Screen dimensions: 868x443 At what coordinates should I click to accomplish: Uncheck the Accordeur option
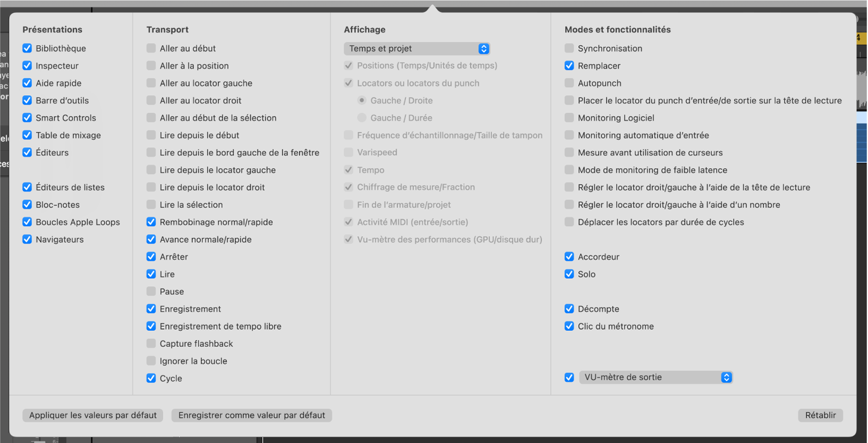tap(569, 257)
